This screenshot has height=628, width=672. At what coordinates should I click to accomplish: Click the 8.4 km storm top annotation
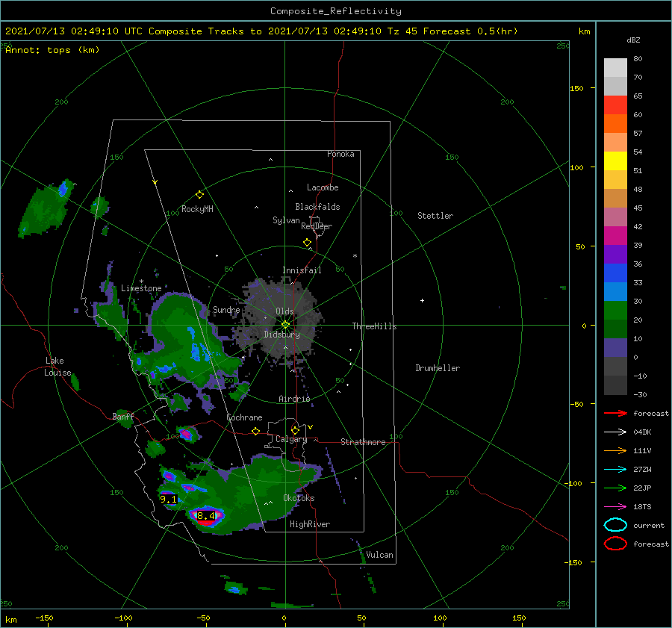[206, 516]
